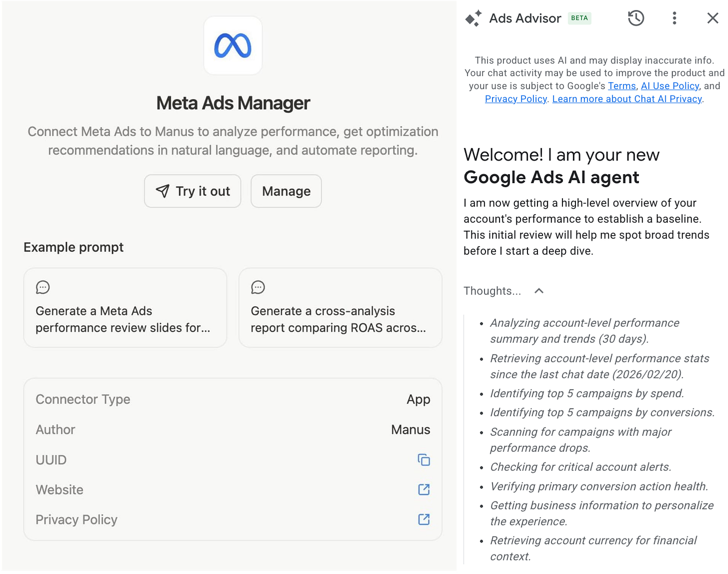Click 'Identifying top 5 campaigns by spend' thought

point(587,393)
